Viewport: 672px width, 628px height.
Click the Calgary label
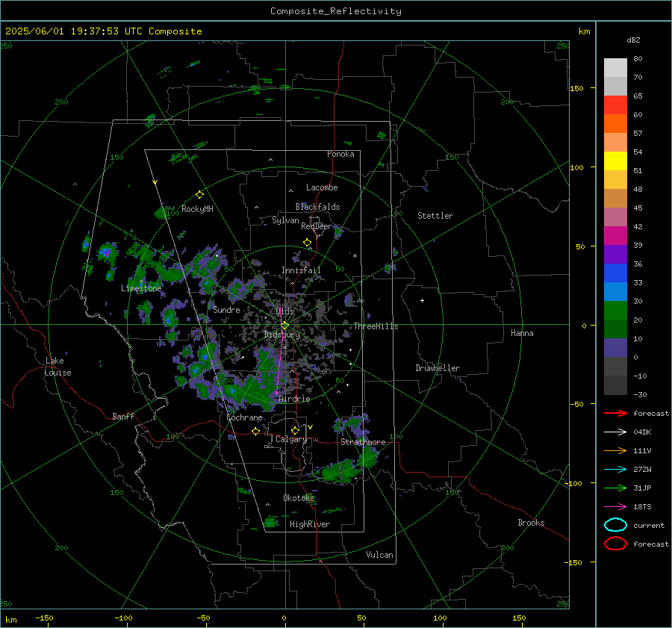point(291,439)
